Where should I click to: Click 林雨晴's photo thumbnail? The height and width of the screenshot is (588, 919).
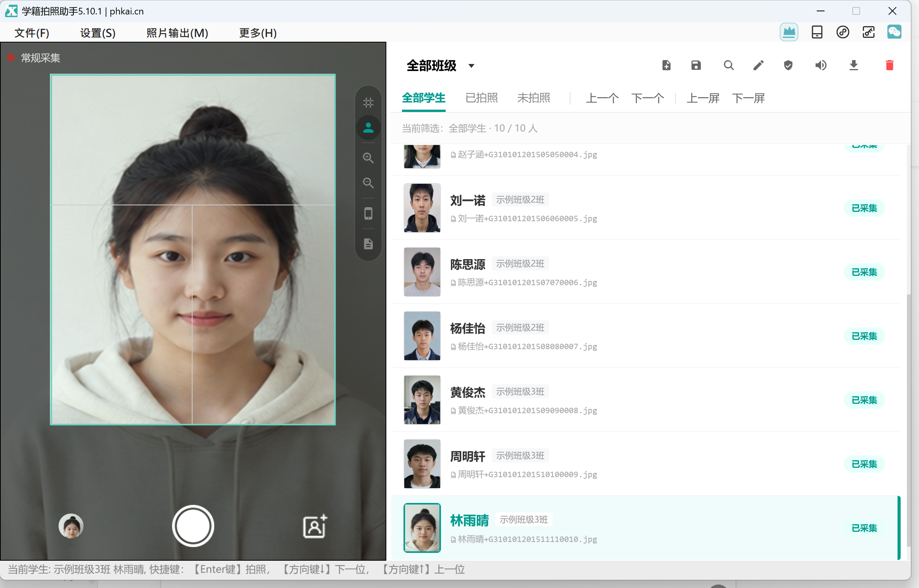(x=422, y=528)
